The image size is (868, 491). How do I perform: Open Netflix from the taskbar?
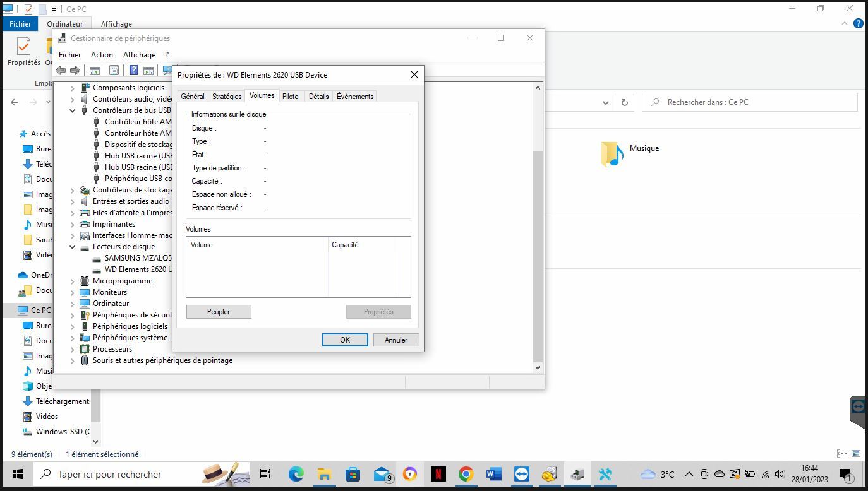tap(438, 474)
